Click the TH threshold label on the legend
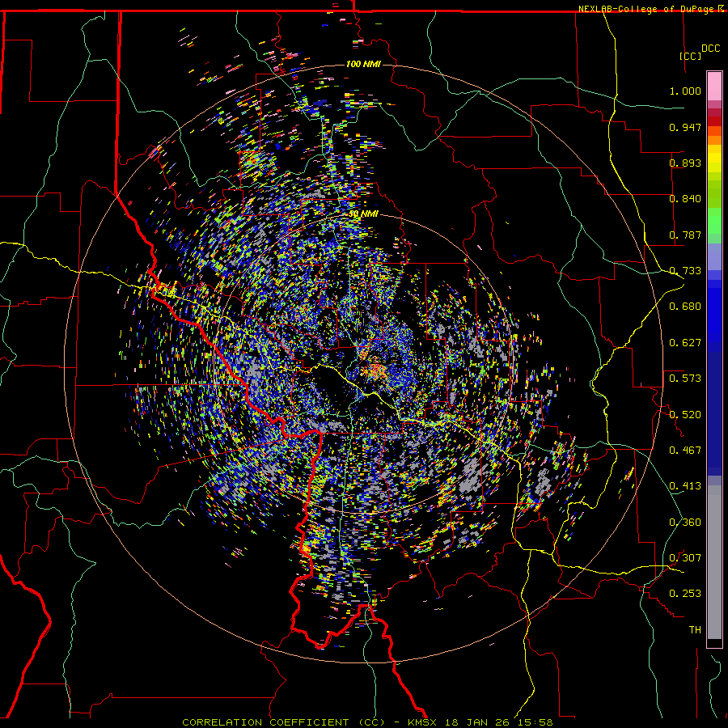Viewport: 728px width, 728px height. [695, 630]
